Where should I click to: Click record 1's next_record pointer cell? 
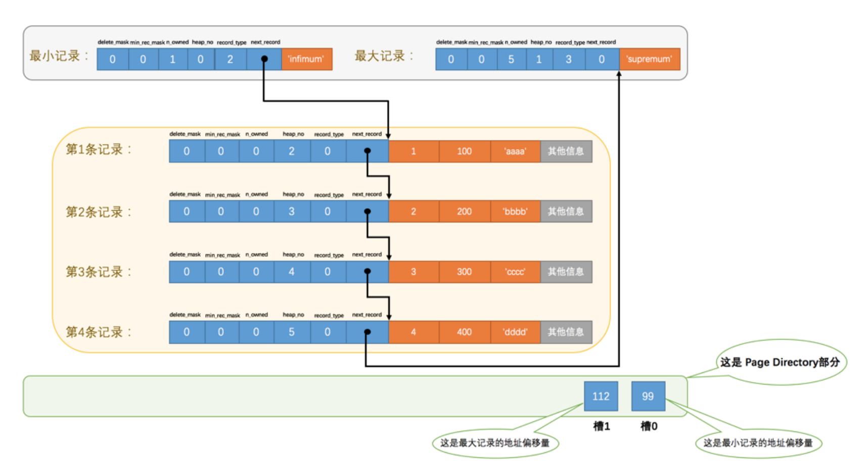(x=368, y=151)
